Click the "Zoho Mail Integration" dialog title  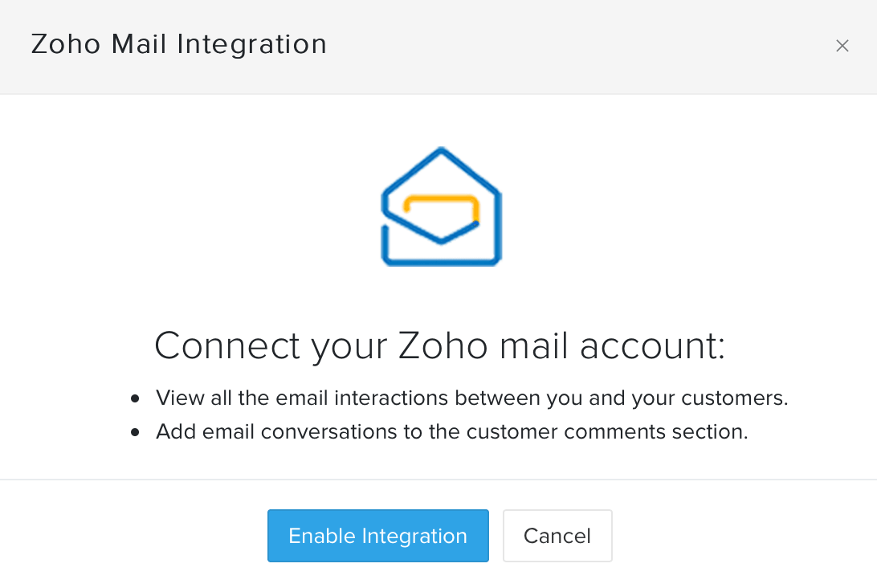pyautogui.click(x=179, y=44)
